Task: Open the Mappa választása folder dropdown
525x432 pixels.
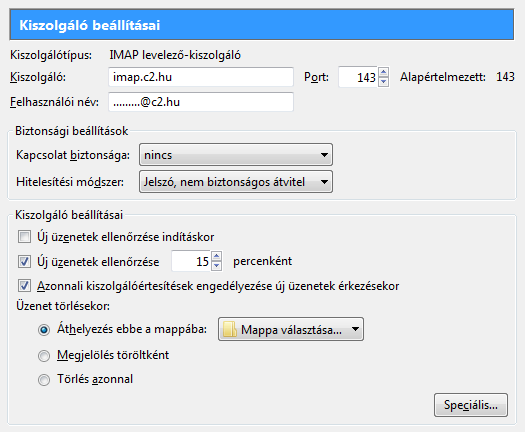Action: [291, 330]
